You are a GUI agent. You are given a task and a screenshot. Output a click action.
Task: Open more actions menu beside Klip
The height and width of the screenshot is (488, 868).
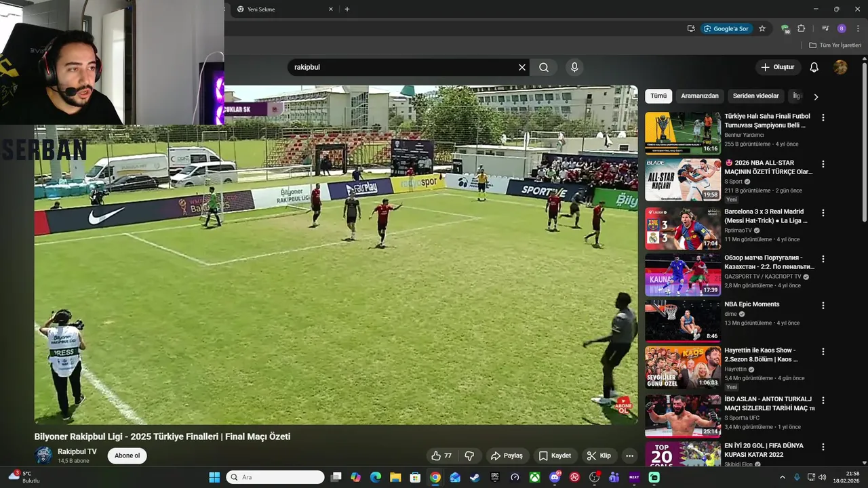point(630,455)
